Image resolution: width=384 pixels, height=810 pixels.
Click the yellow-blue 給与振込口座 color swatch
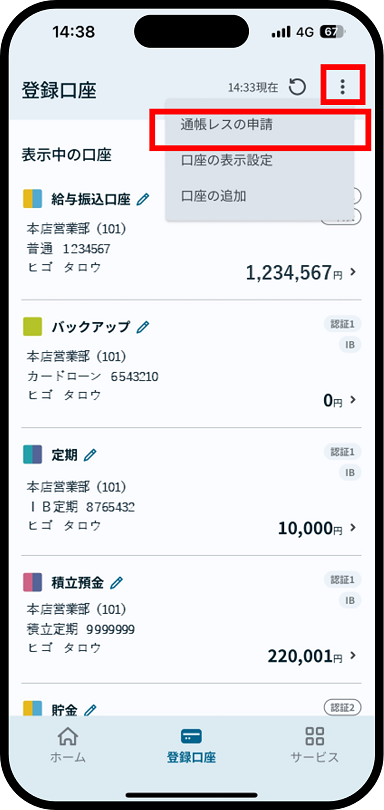tap(33, 199)
